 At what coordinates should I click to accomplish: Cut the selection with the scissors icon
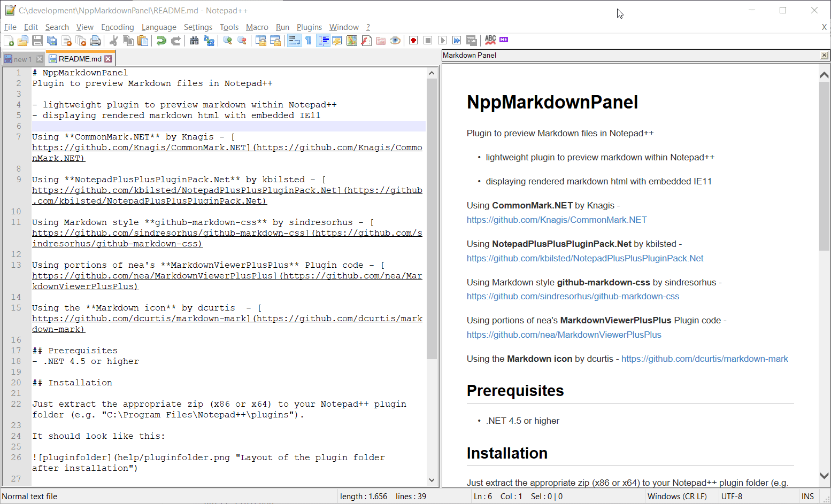click(x=113, y=41)
